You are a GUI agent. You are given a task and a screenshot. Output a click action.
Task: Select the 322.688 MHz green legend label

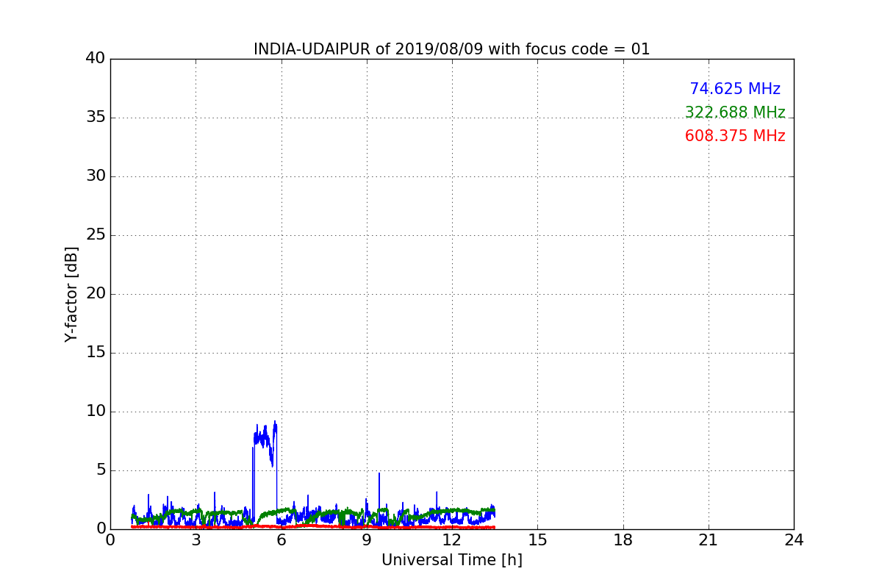(734, 112)
